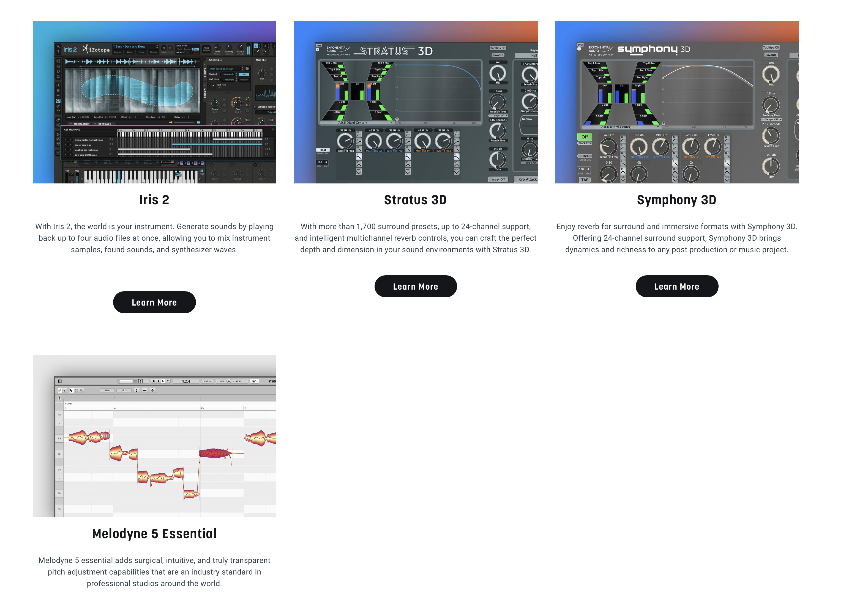
Task: Open the Symphony 3D product screenshot
Action: [x=677, y=102]
